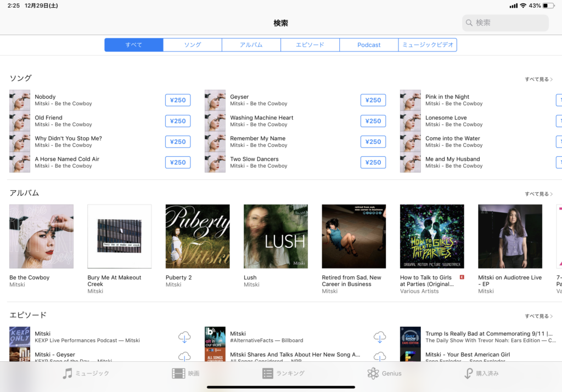Download the #AlternativeFacts Billboard Mitski episode
The image size is (562, 392).
coord(380,337)
